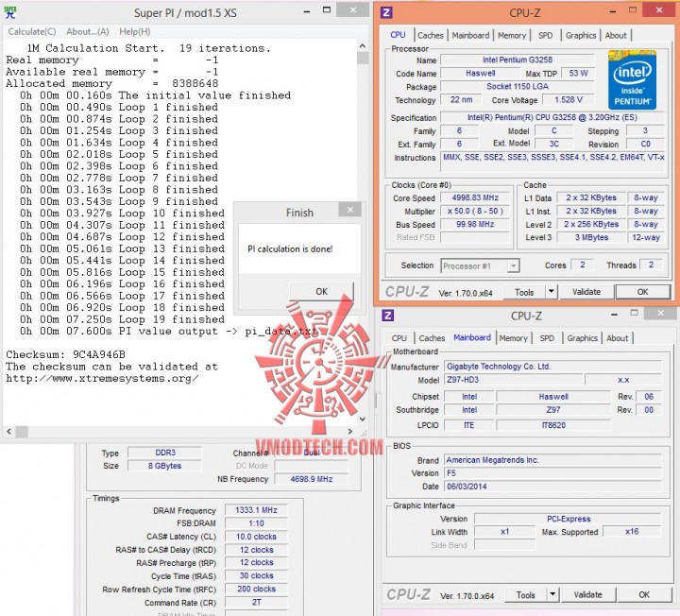This screenshot has width=680, height=616.
Task: Click Tools button in top CPU-Z window
Action: coord(524,292)
